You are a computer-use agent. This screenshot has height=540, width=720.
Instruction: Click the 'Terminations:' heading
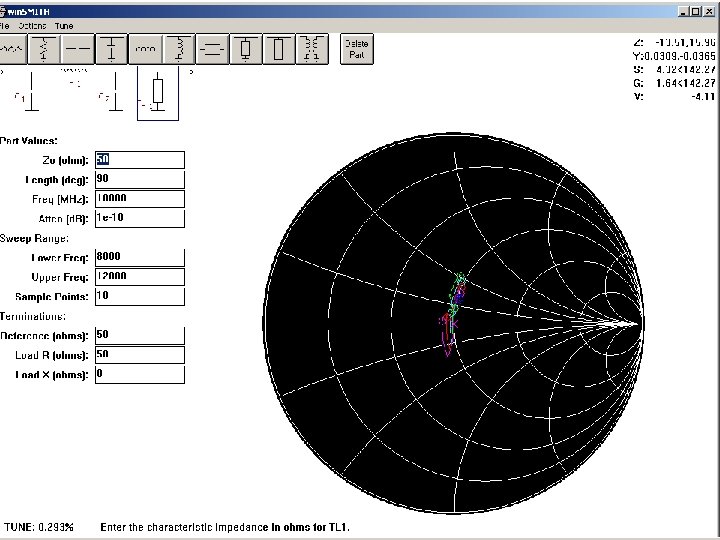pos(33,316)
